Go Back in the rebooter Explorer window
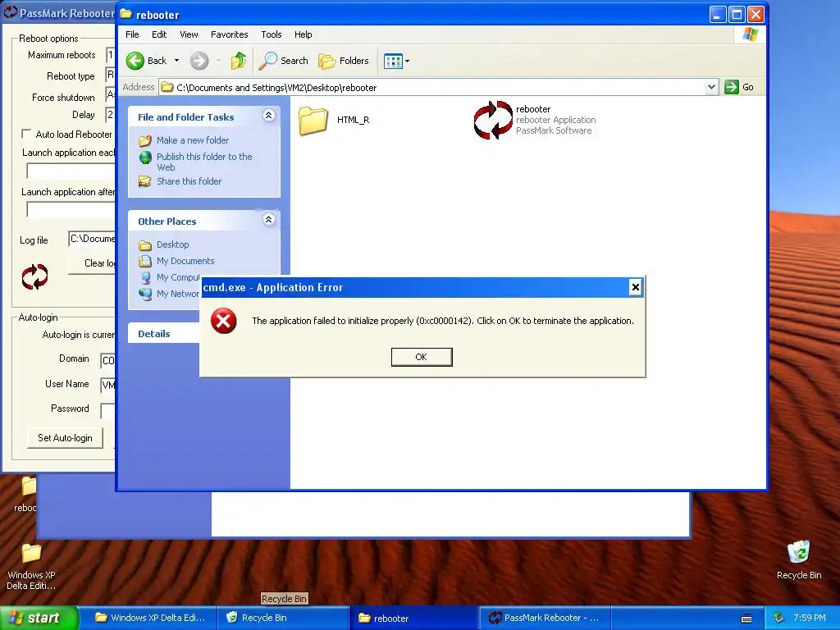The width and height of the screenshot is (840, 630). pyautogui.click(x=148, y=61)
